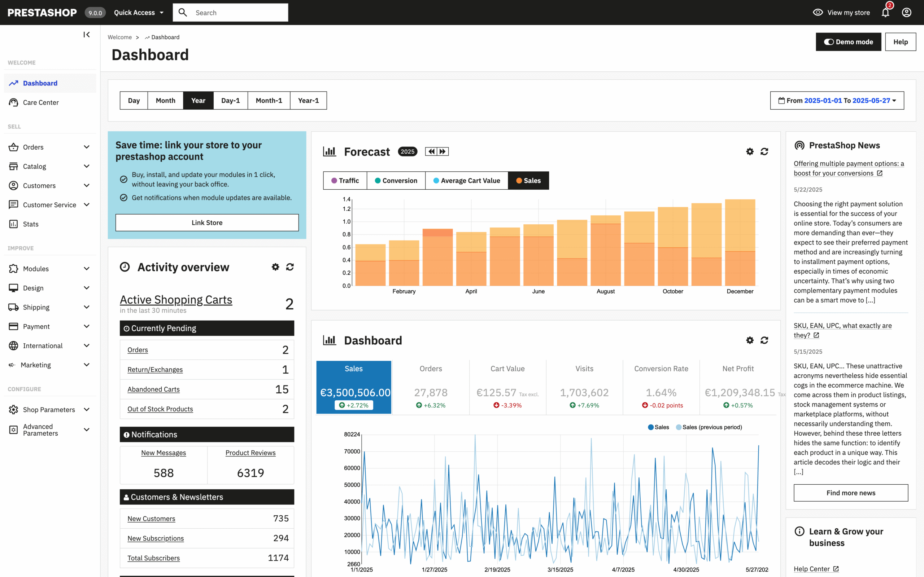Select Stats in the sidebar
The width and height of the screenshot is (924, 577).
click(31, 224)
